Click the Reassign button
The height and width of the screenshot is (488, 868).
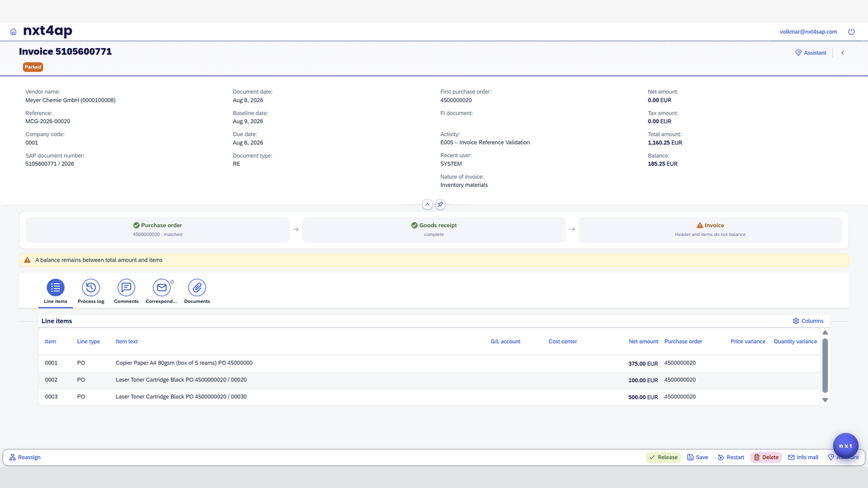point(25,457)
